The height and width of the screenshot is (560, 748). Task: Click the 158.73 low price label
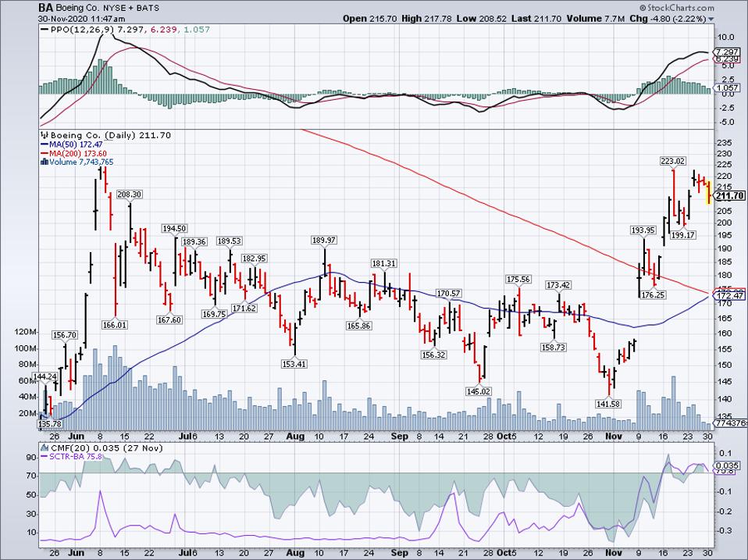554,348
